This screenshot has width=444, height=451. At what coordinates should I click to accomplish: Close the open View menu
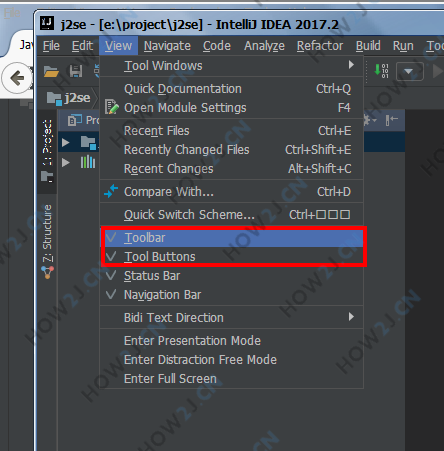(x=118, y=46)
